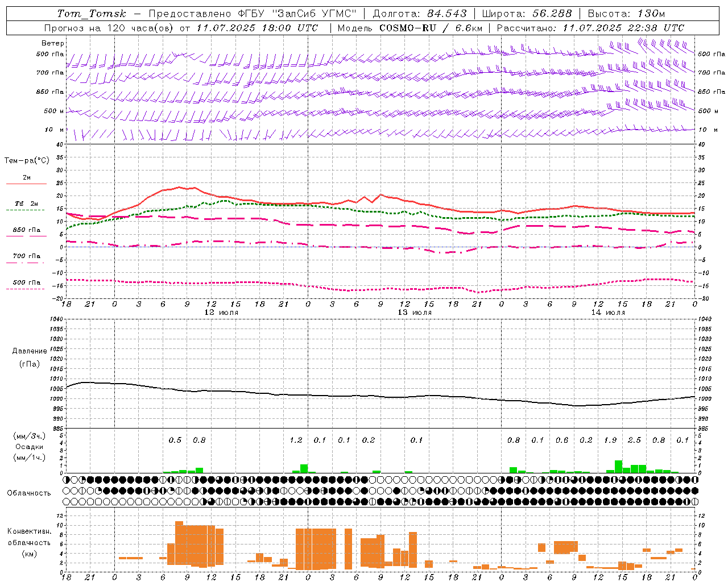Click the "(км)" convective height unit label
Viewport: 728px width, 582px height.
click(x=30, y=554)
